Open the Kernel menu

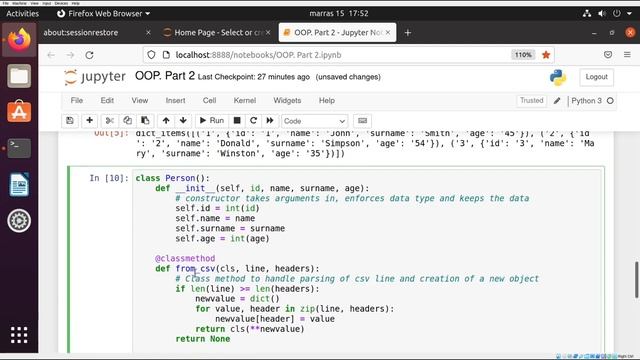244,100
